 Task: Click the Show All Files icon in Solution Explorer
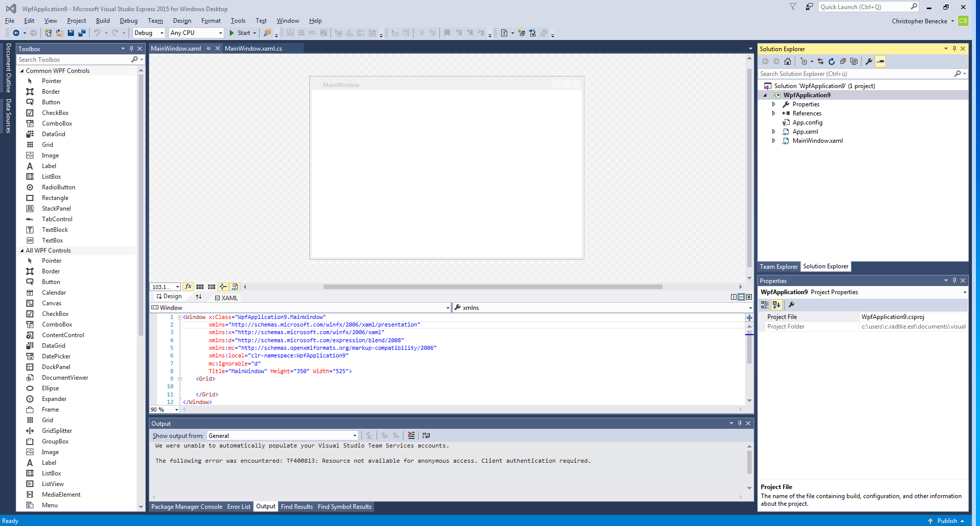click(x=854, y=61)
